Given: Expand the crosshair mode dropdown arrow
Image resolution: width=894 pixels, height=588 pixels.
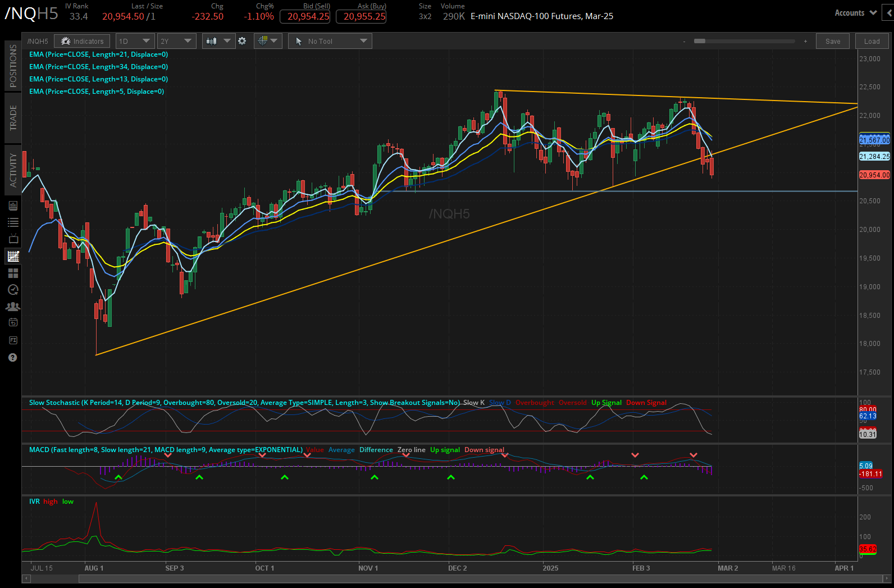Looking at the screenshot, I should click(274, 41).
